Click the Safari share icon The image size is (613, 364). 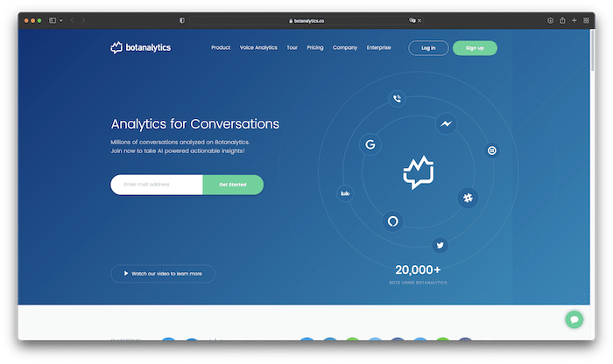click(x=562, y=20)
